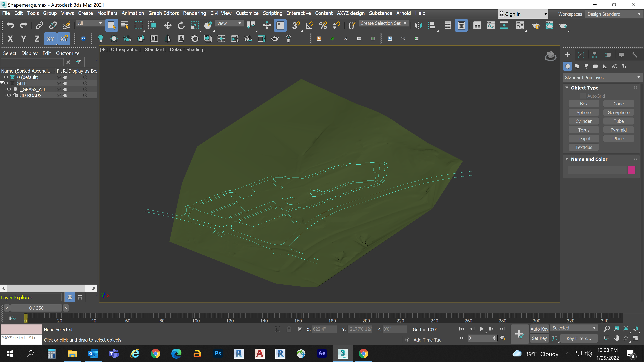
Task: Select the Select and Move tool
Action: pyautogui.click(x=168, y=25)
